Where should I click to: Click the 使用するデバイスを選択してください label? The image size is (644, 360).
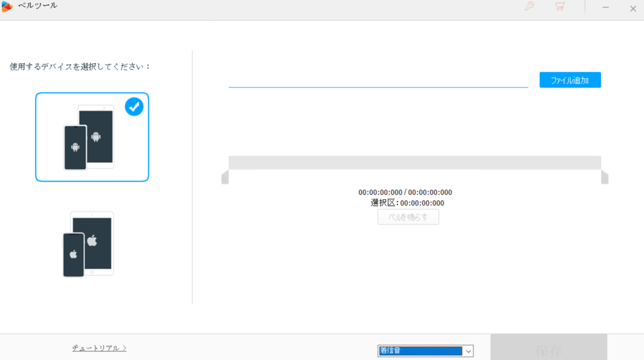click(x=80, y=67)
